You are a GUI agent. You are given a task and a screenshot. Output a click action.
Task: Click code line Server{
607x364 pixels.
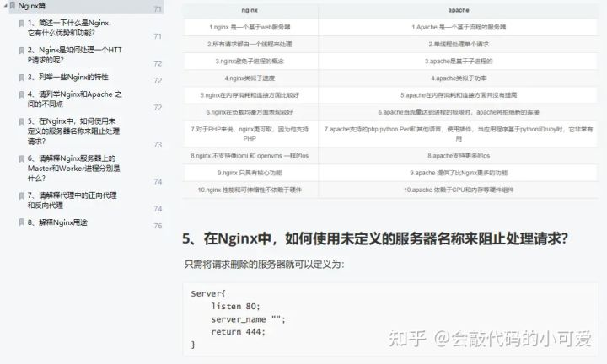click(x=208, y=293)
